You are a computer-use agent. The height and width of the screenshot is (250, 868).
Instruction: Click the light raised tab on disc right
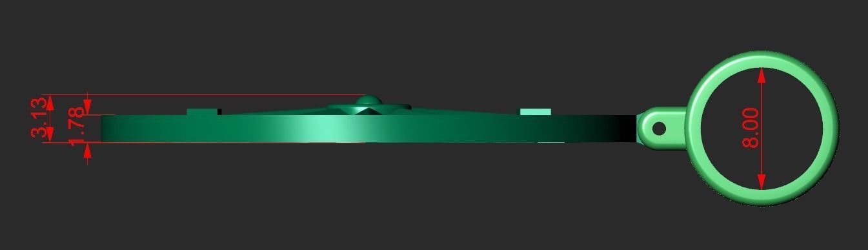(x=536, y=112)
